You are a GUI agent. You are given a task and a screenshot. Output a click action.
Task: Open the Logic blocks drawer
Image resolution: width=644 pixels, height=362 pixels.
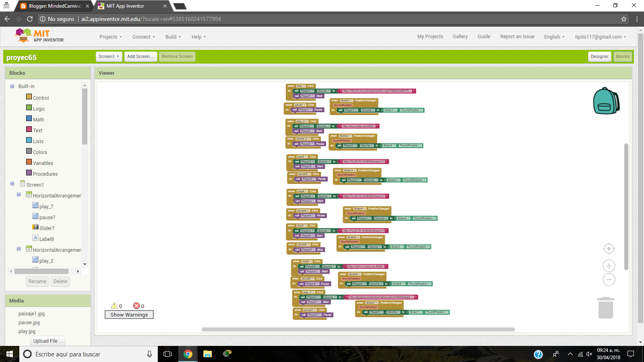tap(39, 108)
